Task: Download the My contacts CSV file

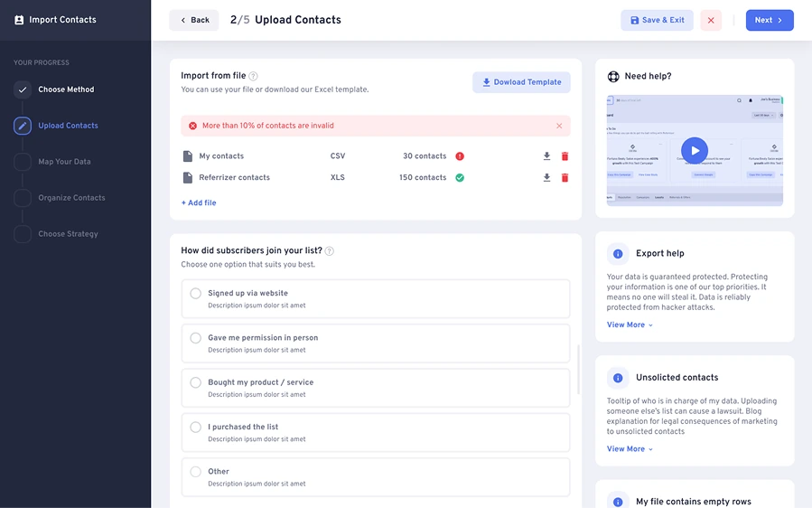Action: (x=546, y=156)
